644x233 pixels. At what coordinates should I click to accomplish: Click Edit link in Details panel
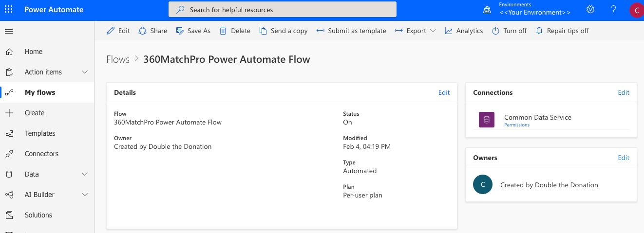[x=444, y=92]
